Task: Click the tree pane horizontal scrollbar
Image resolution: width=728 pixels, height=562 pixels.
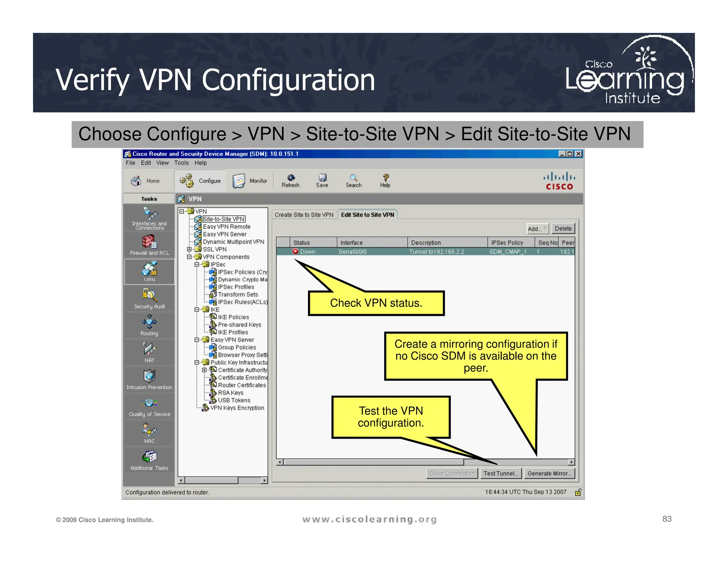Action: pyautogui.click(x=223, y=481)
